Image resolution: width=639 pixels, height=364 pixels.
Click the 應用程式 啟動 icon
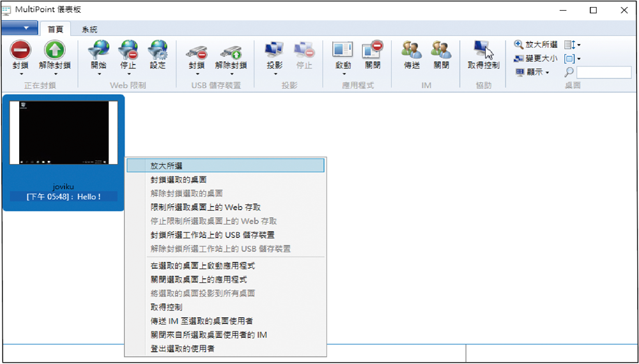click(343, 50)
